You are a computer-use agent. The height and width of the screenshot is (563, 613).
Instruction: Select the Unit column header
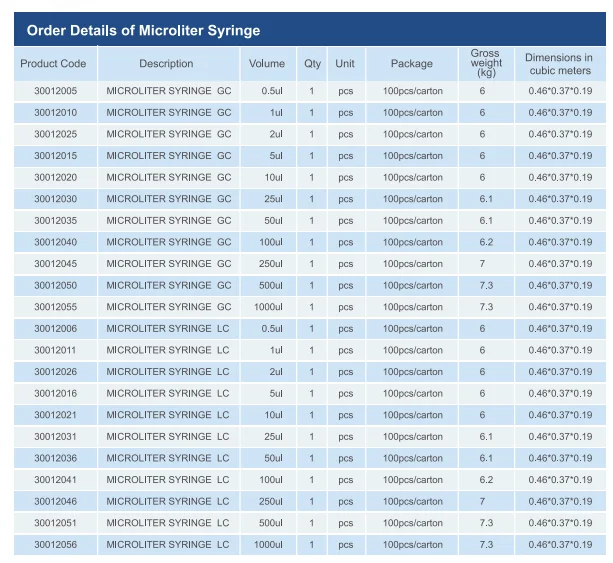(x=345, y=64)
